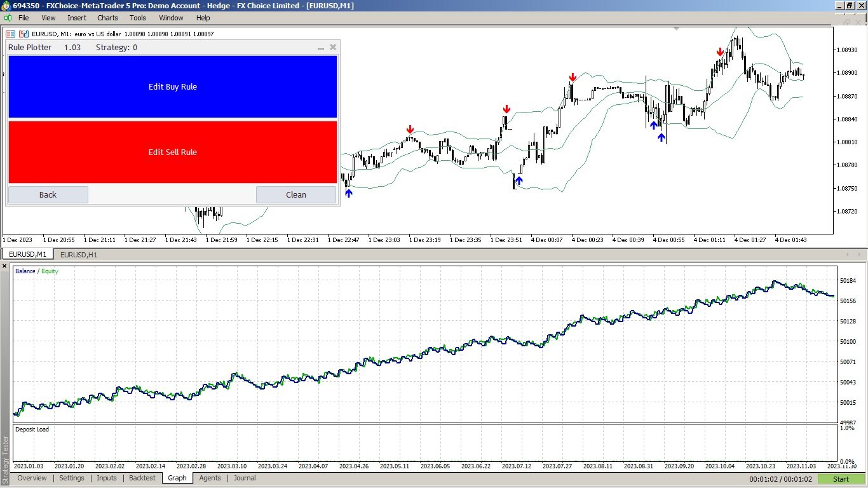Open the Charts menu
The image size is (868, 488).
(x=107, y=18)
